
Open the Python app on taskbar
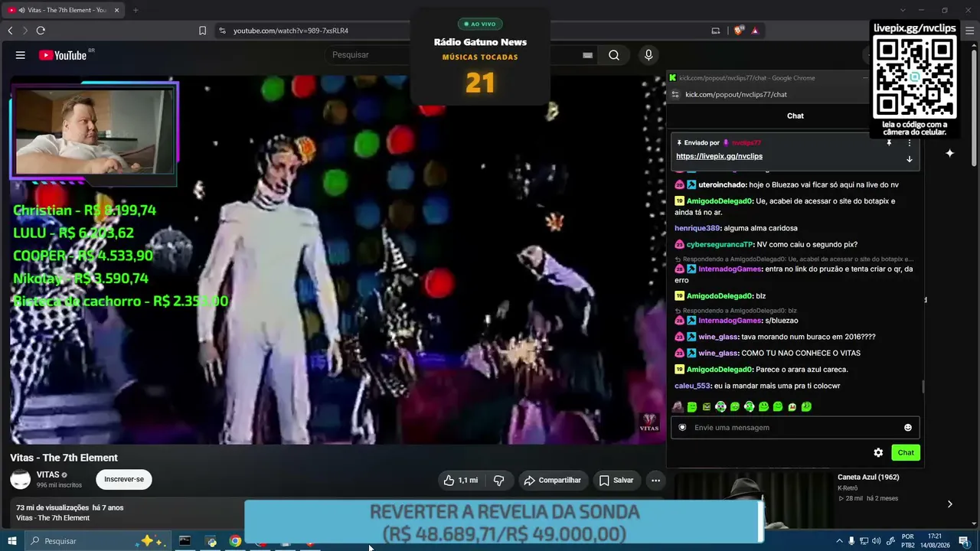[x=211, y=541]
